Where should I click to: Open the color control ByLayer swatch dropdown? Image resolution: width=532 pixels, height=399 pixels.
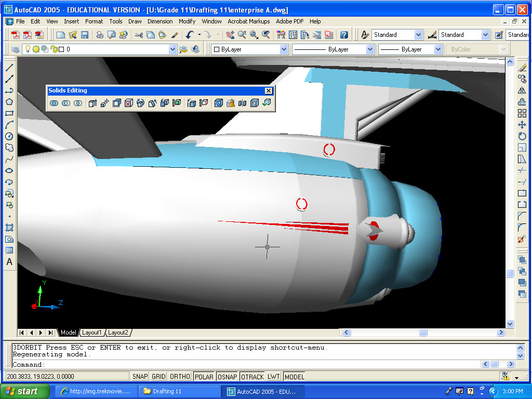(284, 49)
